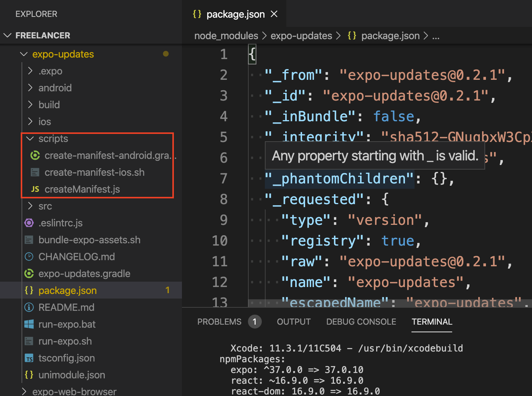Click the EXPLORER panel title
This screenshot has width=532, height=396.
click(36, 14)
